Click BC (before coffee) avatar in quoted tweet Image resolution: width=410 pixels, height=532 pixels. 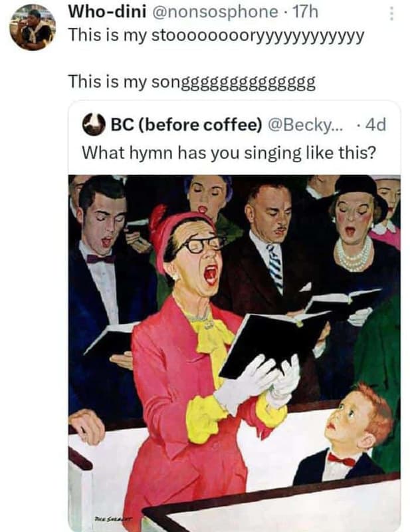click(x=93, y=124)
